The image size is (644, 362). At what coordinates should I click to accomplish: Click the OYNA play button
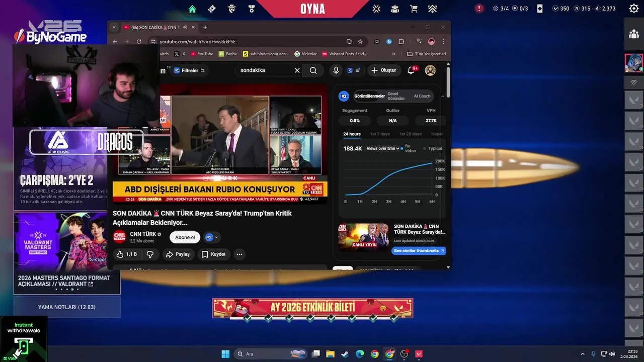[x=312, y=9]
